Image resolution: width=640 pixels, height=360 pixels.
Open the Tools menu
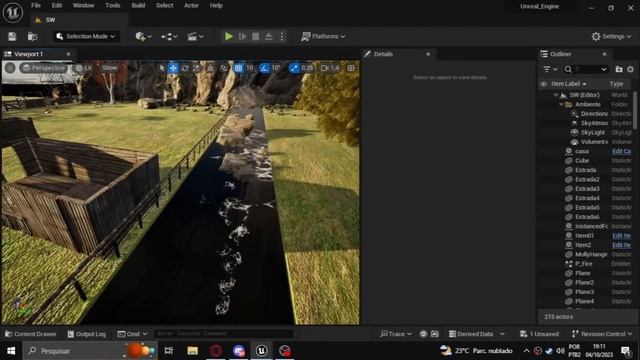pos(113,5)
